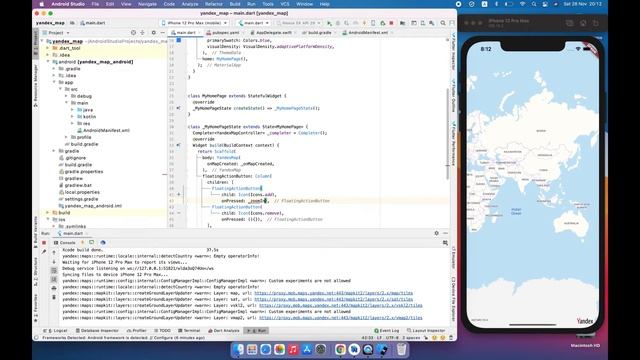Switch to the AppDelegate.swift tab
This screenshot has width=640, height=360.
pyautogui.click(x=274, y=33)
